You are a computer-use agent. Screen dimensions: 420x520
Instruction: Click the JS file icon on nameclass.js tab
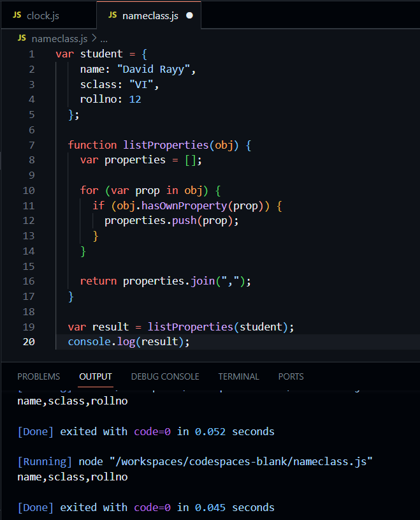point(113,15)
